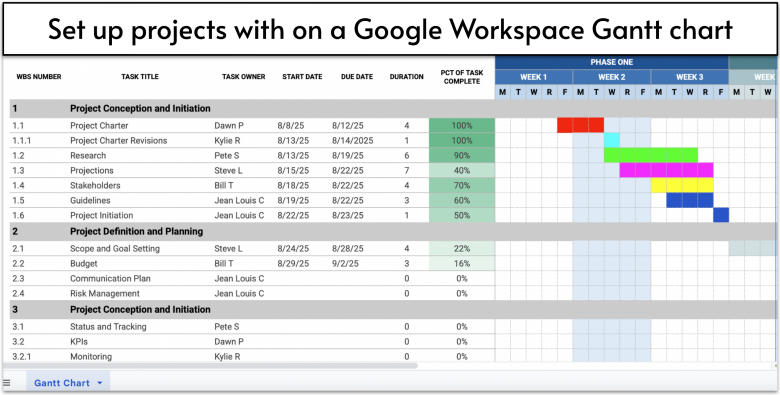The width and height of the screenshot is (780, 395).
Task: Click the Project Charter task title
Action: click(99, 125)
